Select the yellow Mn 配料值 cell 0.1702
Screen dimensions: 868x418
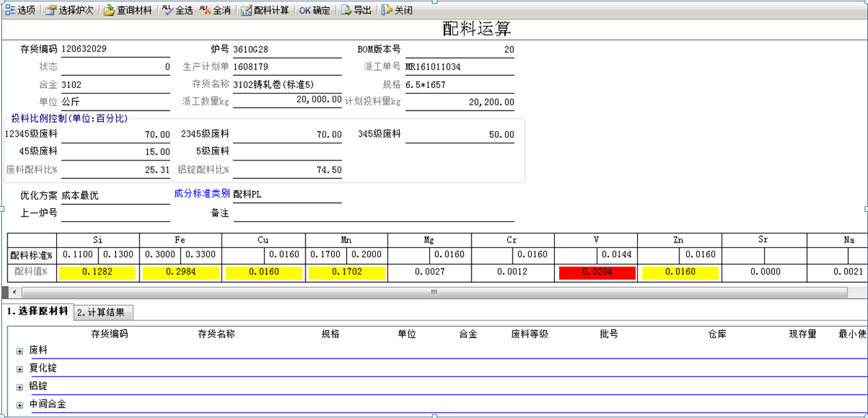(347, 273)
